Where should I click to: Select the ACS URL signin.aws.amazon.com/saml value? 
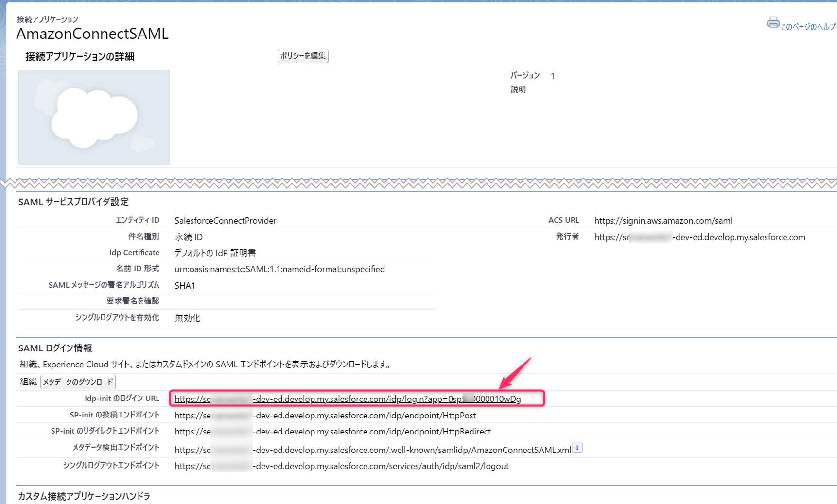(x=663, y=221)
